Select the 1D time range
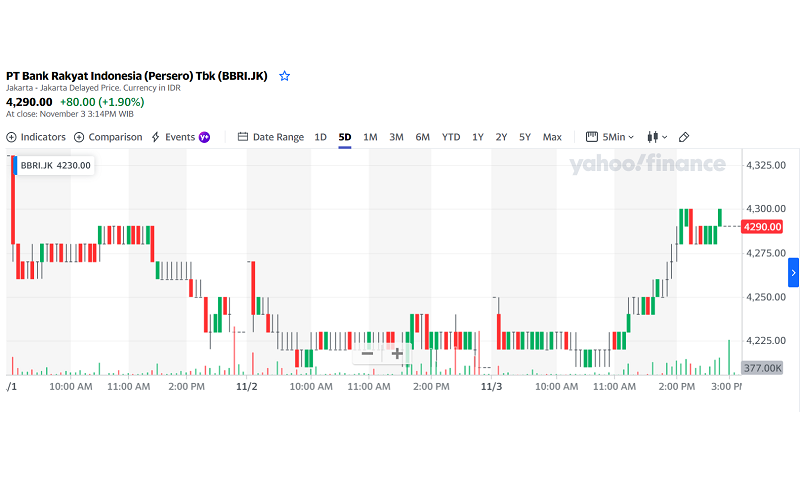This screenshot has height=480, width=800. [320, 137]
